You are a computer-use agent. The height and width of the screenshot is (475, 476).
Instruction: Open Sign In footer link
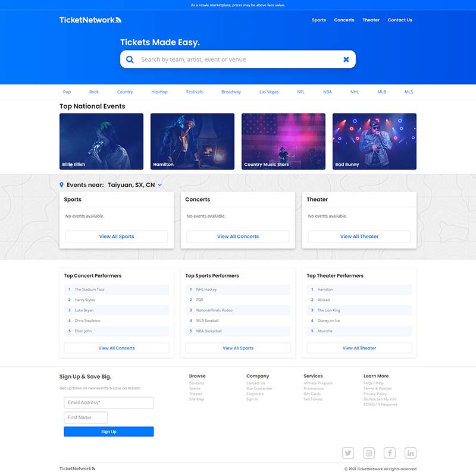(x=252, y=399)
